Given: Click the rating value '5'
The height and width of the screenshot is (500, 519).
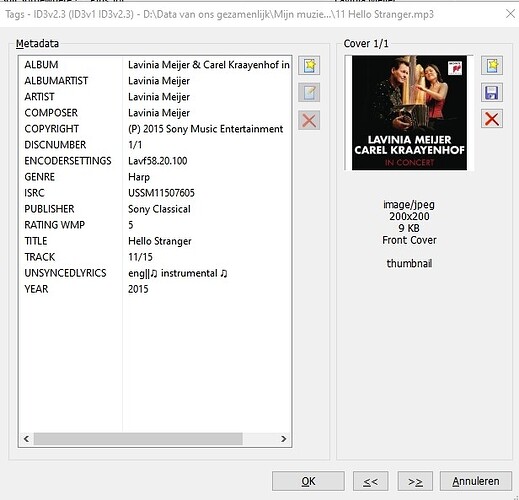Looking at the screenshot, I should [x=131, y=225].
